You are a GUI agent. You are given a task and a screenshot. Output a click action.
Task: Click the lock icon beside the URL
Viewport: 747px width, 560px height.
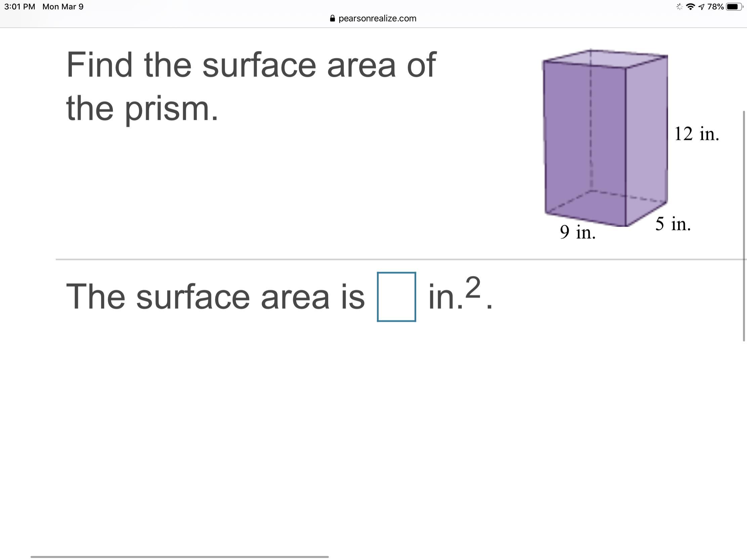point(332,18)
